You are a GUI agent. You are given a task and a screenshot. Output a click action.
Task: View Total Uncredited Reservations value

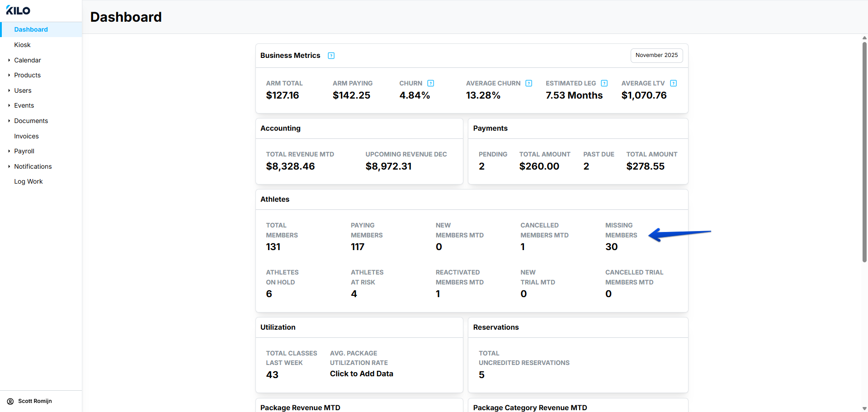click(481, 375)
